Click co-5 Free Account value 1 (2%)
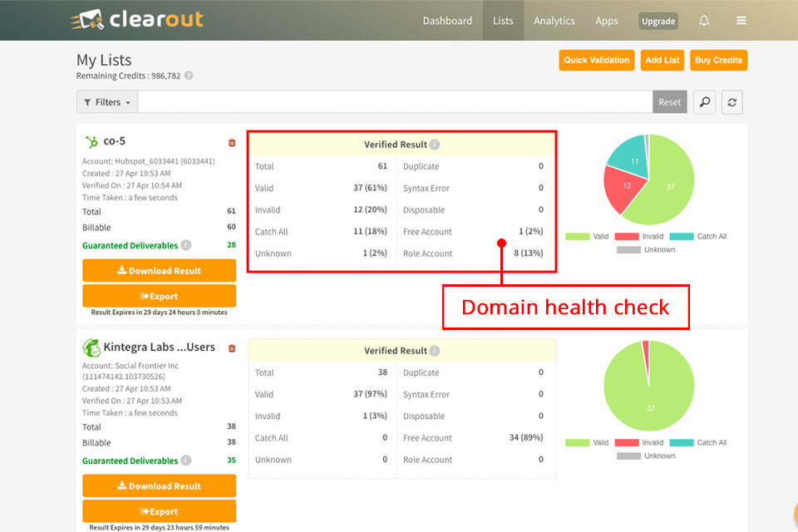The height and width of the screenshot is (532, 798). click(531, 231)
